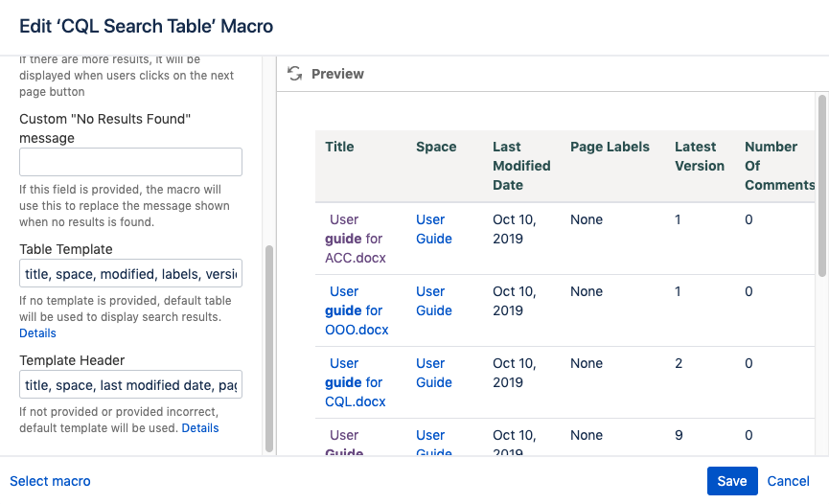Cancel the macro edit dialog
Viewport: 829px width, 504px height.
(788, 481)
